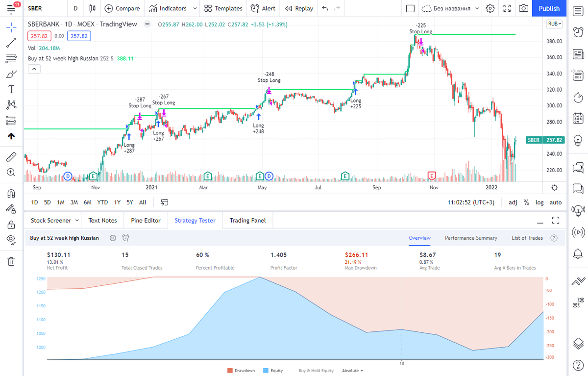
Task: Toggle stay in drawing mode
Action: click(11, 209)
